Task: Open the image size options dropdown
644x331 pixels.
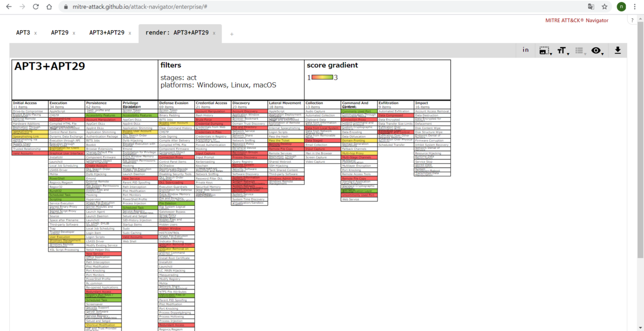Action: (545, 51)
